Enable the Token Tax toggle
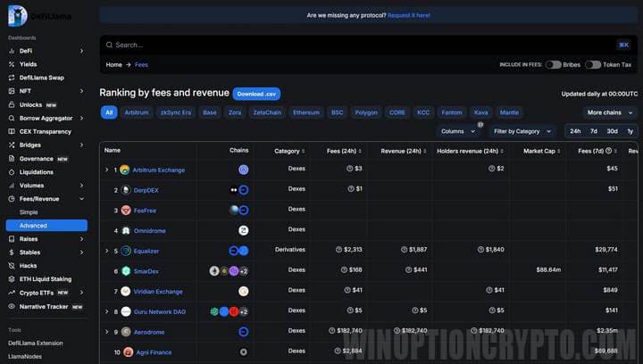The width and height of the screenshot is (643, 364). [593, 65]
